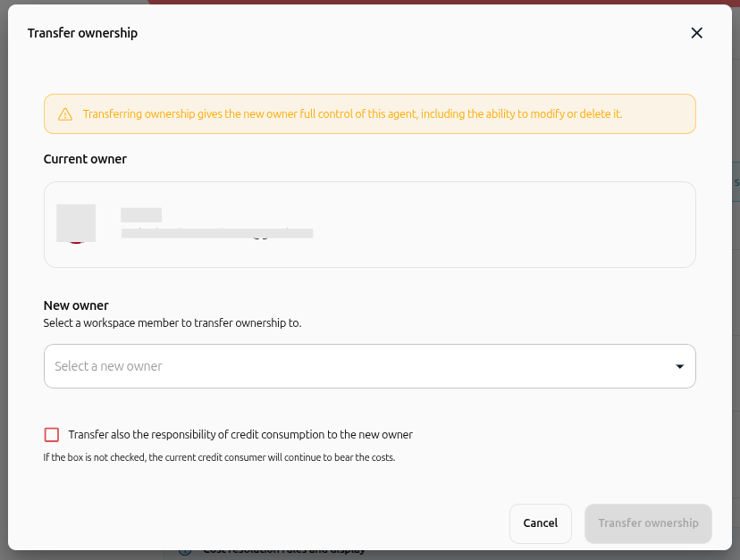Click the warning triangle icon in banner
The height and width of the screenshot is (560, 740).
click(65, 114)
